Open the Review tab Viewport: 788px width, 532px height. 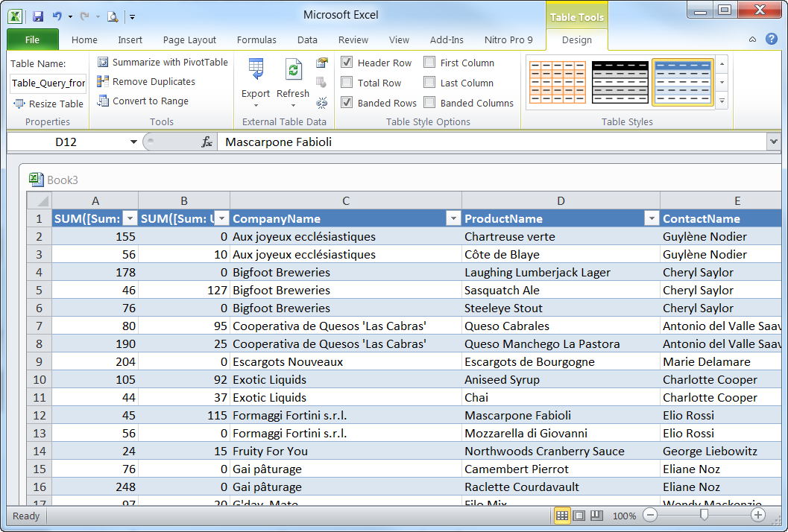pyautogui.click(x=353, y=39)
